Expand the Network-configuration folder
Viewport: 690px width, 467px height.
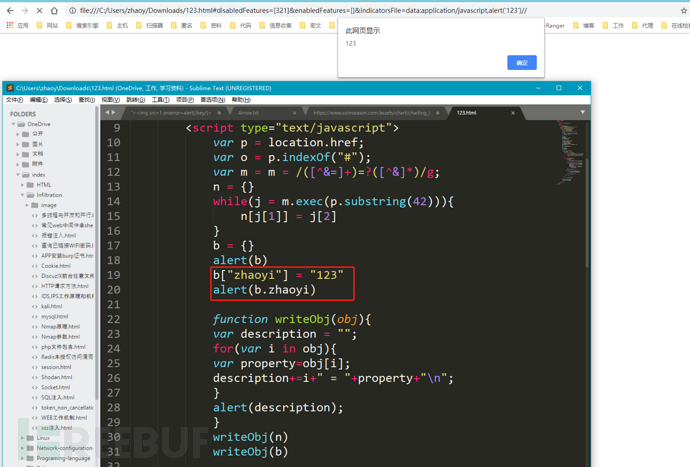(x=22, y=448)
